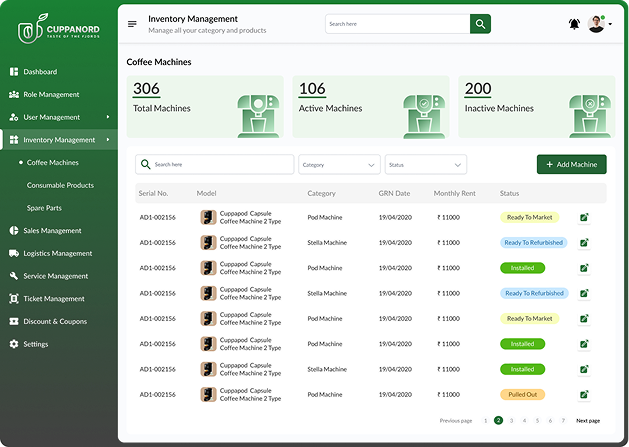Click the Add Machine button
The image size is (629, 447).
click(x=572, y=165)
